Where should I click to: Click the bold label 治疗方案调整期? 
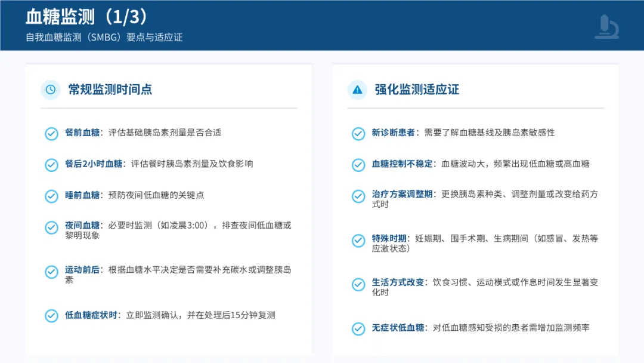[x=402, y=194]
